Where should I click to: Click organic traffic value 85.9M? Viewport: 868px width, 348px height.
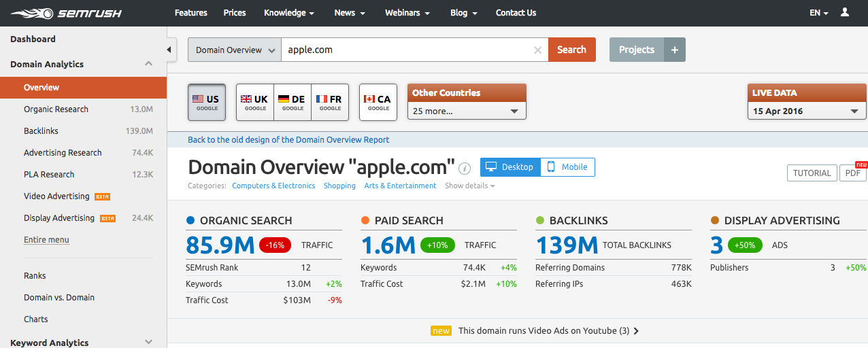point(220,245)
